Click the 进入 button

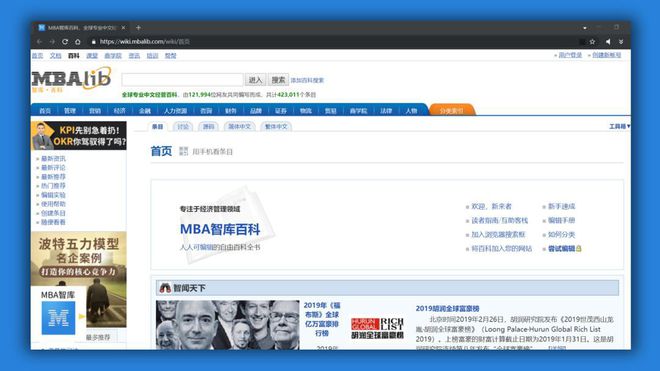pos(255,80)
